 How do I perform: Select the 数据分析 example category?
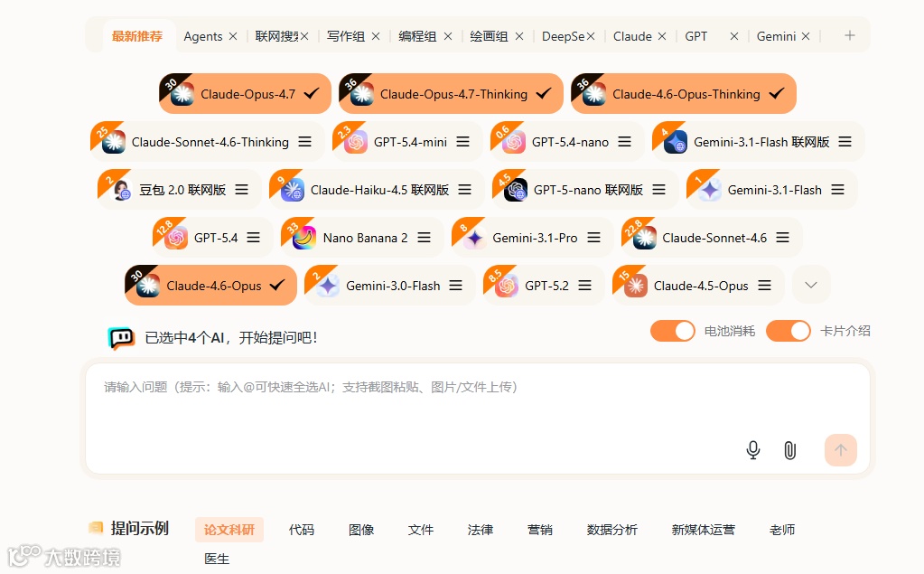611,530
